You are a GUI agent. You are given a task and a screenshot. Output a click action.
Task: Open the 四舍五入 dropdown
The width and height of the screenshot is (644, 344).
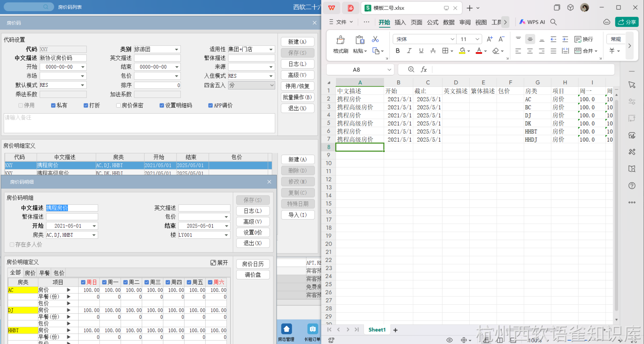[x=272, y=85]
